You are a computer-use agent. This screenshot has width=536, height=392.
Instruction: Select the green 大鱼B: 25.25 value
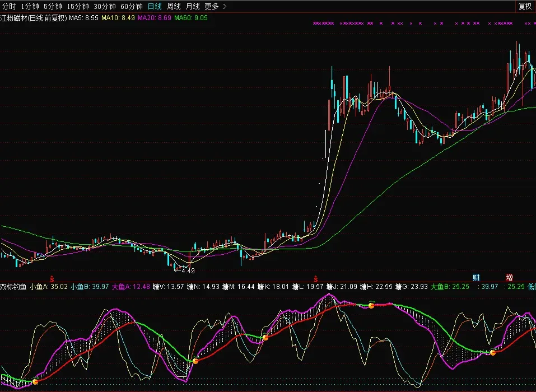click(450, 287)
